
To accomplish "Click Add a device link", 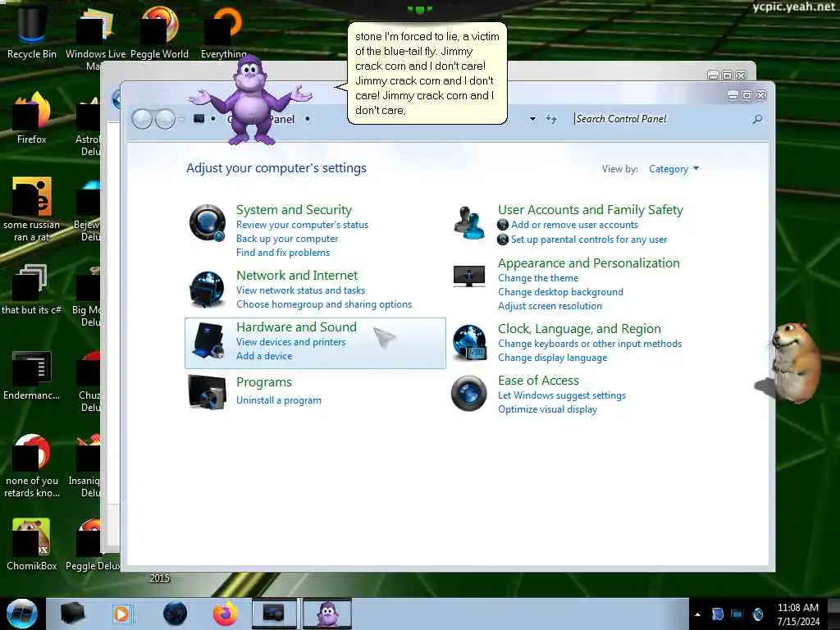I will click(264, 356).
